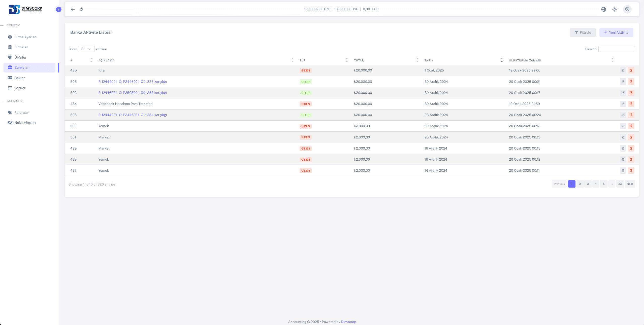Go to Nakit Akışları menu item
This screenshot has width=644, height=325.
pyautogui.click(x=25, y=123)
